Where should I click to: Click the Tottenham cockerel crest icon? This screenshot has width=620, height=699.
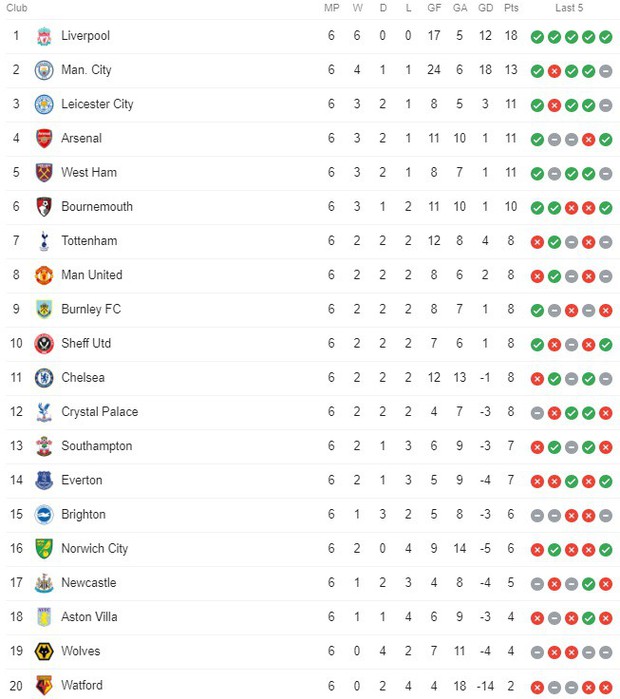(44, 241)
